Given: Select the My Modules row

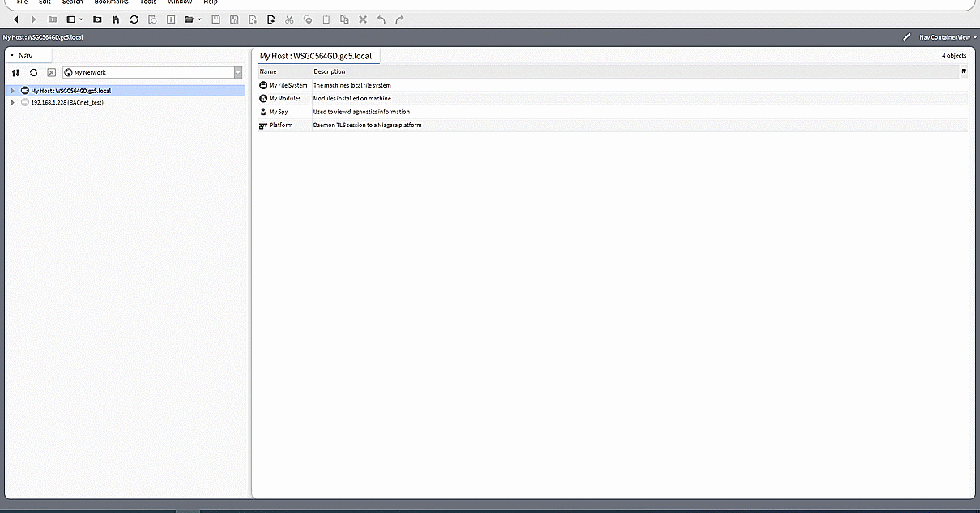Looking at the screenshot, I should (x=284, y=99).
